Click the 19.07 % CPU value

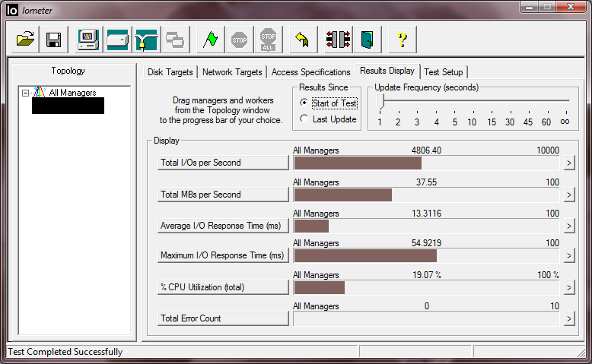[427, 275]
